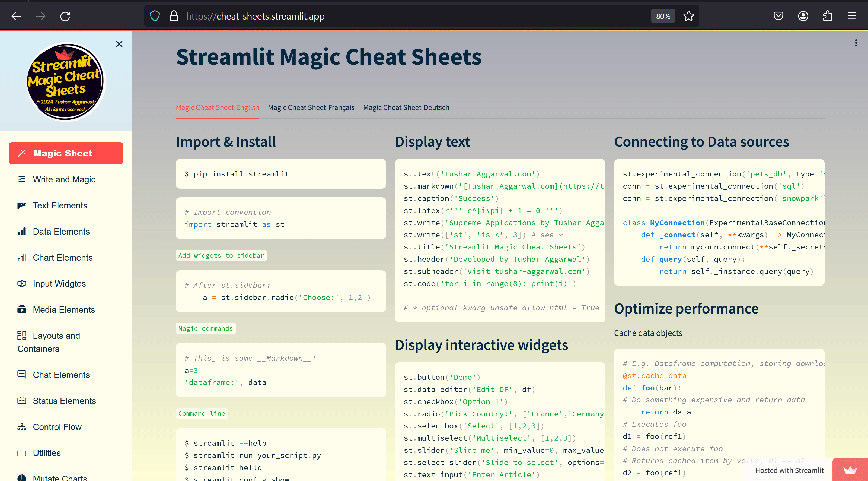Click the Input Widgtes cursor icon
Screen dimensions: 868x481
pos(22,283)
